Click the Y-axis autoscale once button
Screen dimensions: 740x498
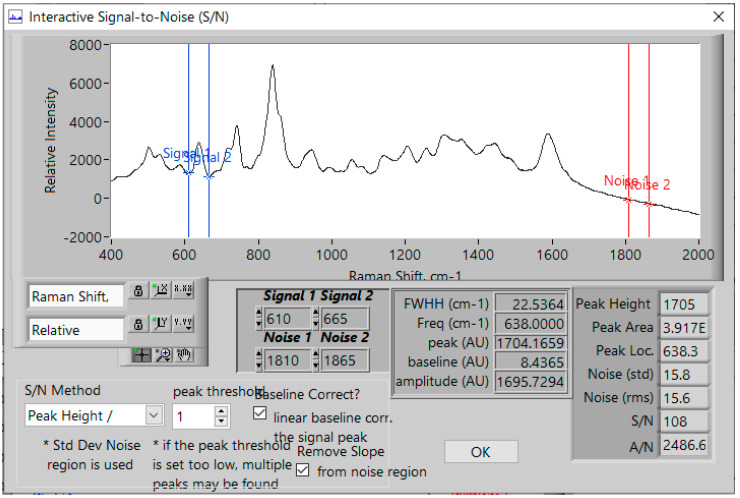[x=159, y=326]
